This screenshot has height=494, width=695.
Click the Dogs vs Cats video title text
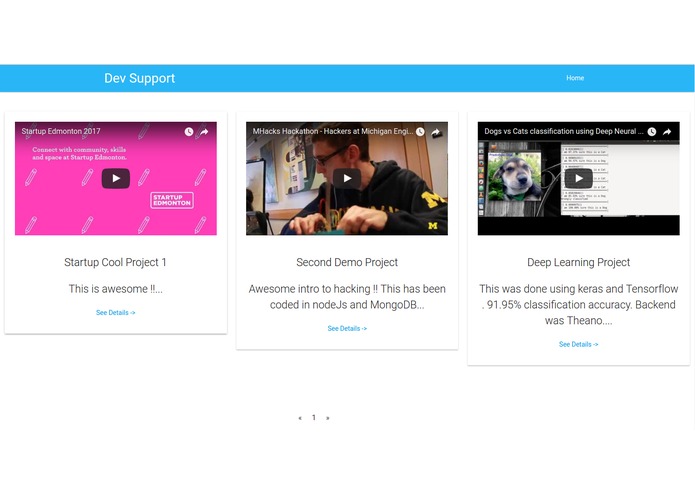click(564, 131)
